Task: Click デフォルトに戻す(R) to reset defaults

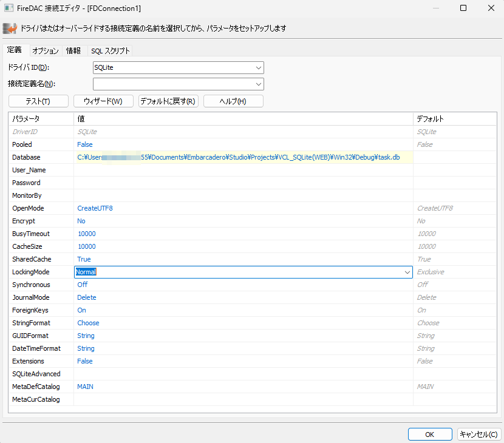Action: point(168,101)
